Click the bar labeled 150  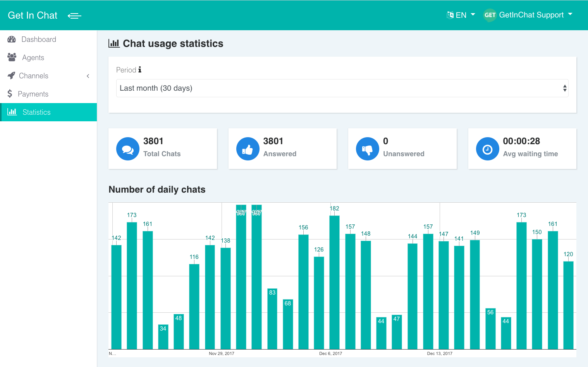[x=537, y=294]
